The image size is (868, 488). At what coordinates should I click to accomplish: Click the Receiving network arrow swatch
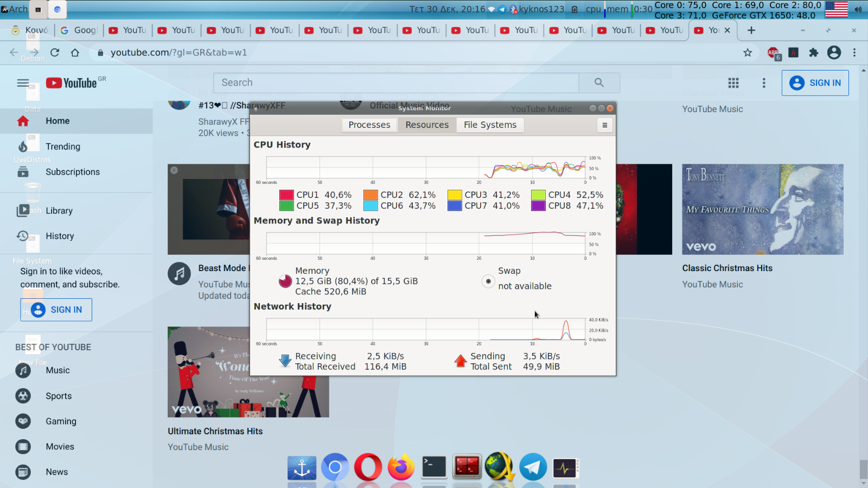click(x=285, y=361)
